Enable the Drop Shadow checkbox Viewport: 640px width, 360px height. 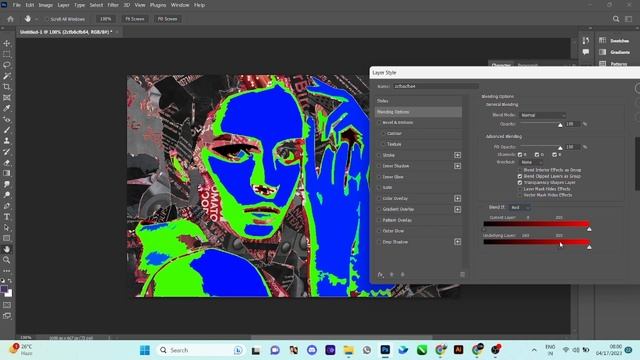click(379, 242)
